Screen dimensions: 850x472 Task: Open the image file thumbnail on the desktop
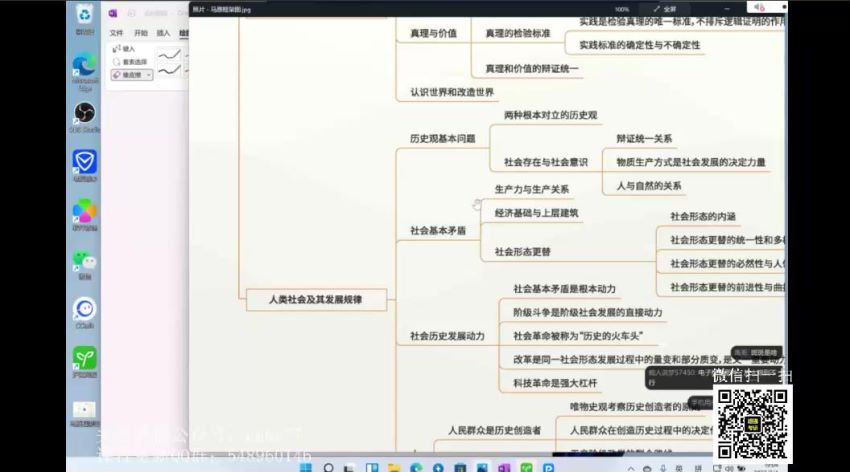coord(85,409)
